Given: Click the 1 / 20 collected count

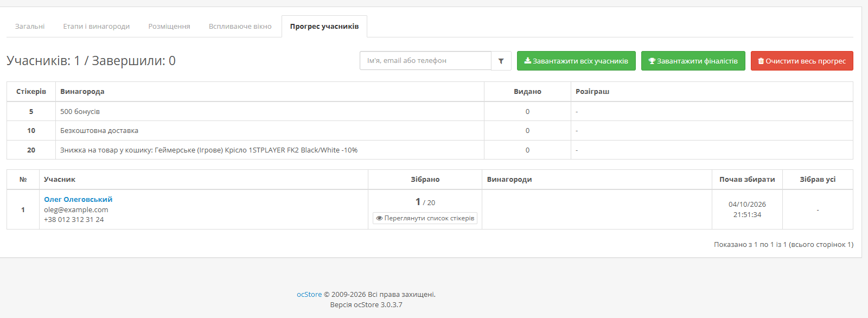Looking at the screenshot, I should (425, 202).
